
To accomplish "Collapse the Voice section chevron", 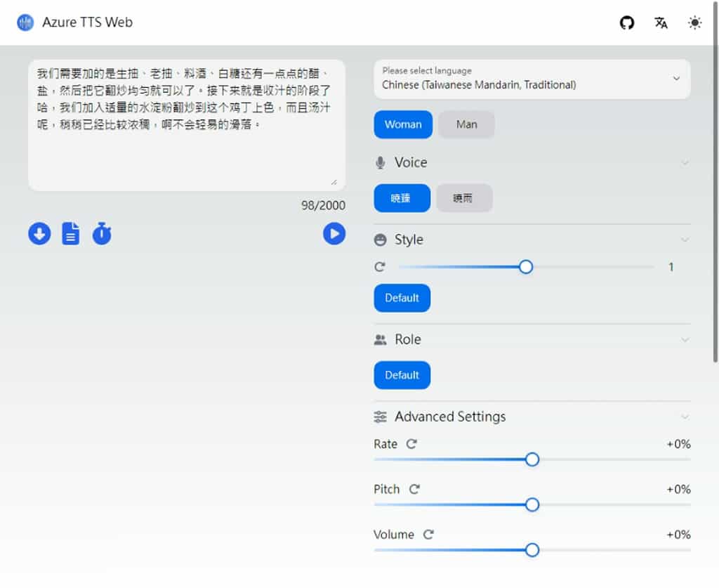I will click(685, 163).
